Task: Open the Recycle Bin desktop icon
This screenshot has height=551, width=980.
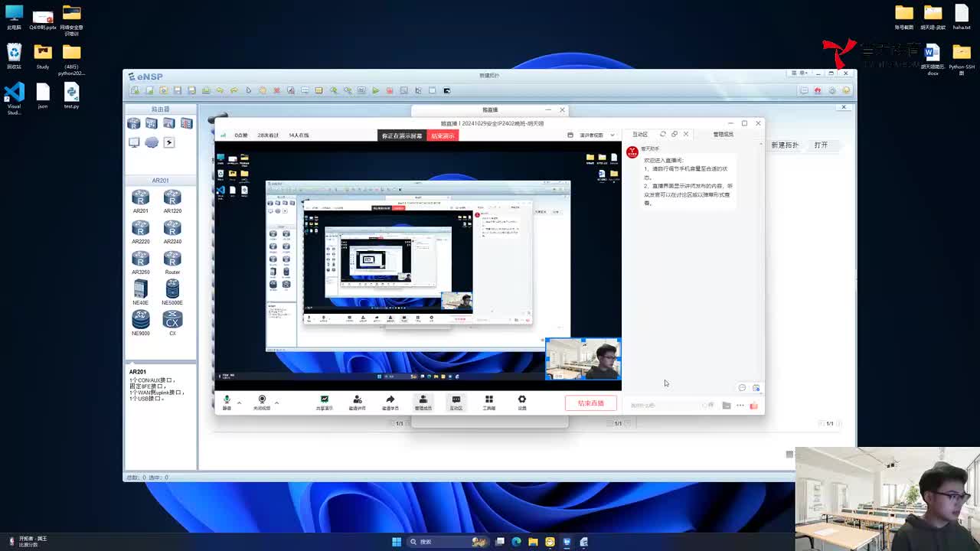Action: (x=15, y=56)
